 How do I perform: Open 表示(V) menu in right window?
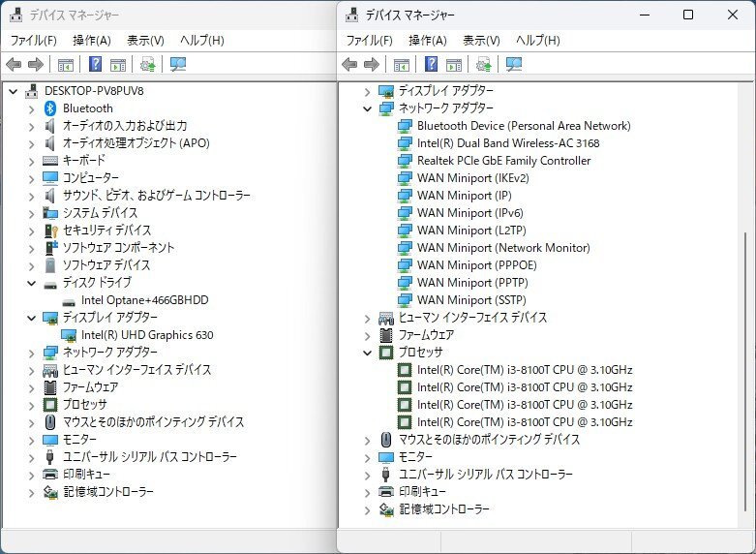(481, 40)
